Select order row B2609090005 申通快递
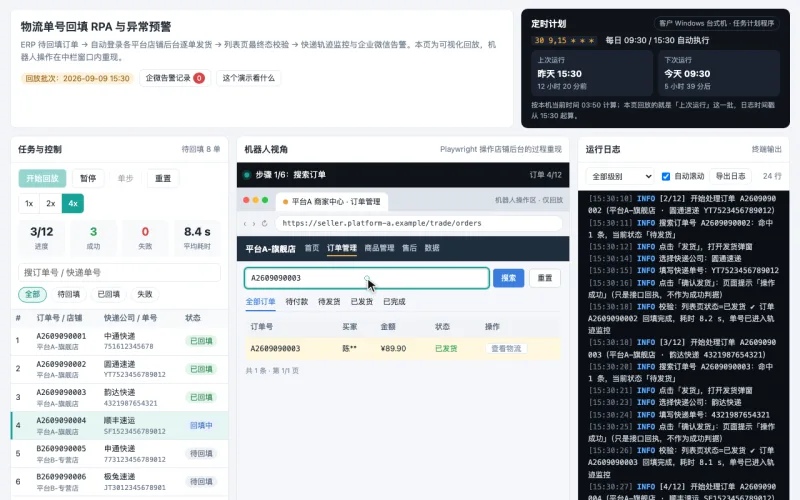800x500 pixels. coord(119,454)
